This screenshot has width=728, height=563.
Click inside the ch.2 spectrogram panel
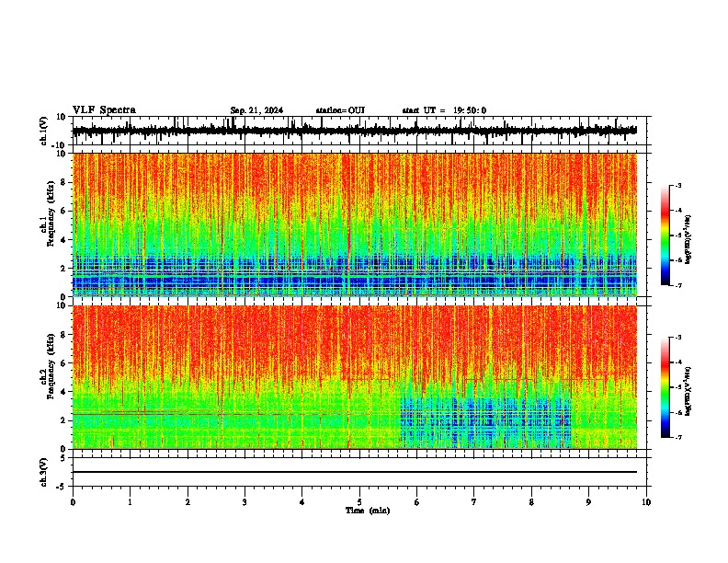(355, 377)
